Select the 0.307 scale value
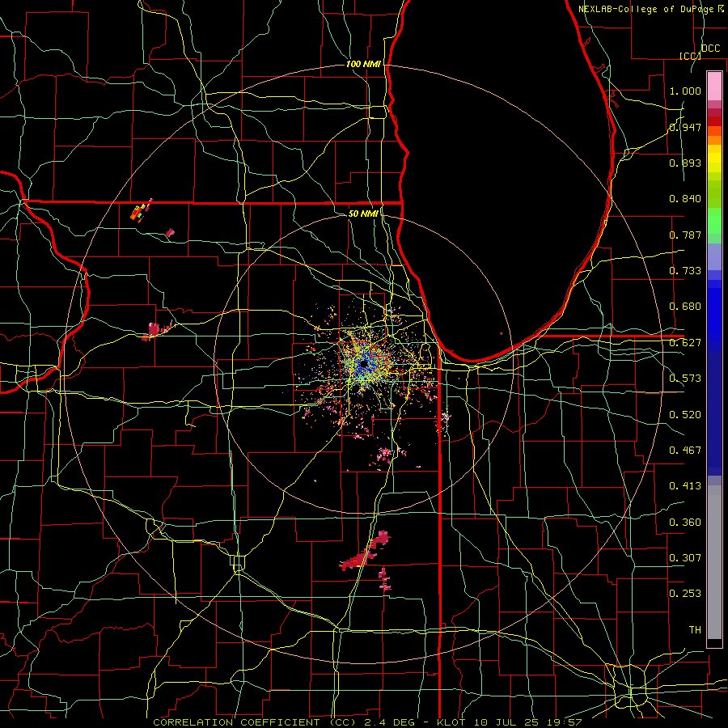 pyautogui.click(x=685, y=558)
